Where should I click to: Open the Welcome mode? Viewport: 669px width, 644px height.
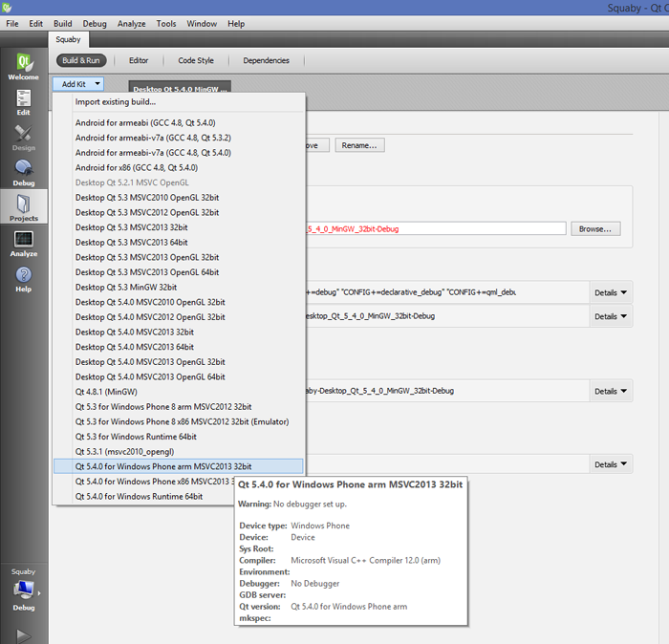point(24,67)
